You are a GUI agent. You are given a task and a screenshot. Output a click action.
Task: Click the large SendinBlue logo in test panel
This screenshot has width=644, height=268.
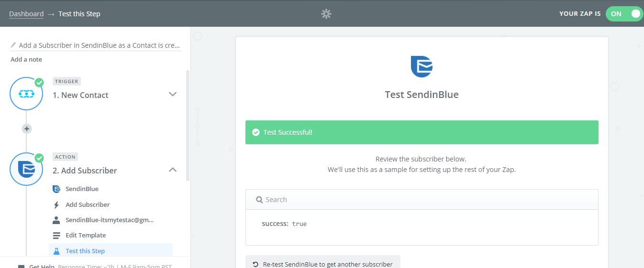(x=422, y=66)
